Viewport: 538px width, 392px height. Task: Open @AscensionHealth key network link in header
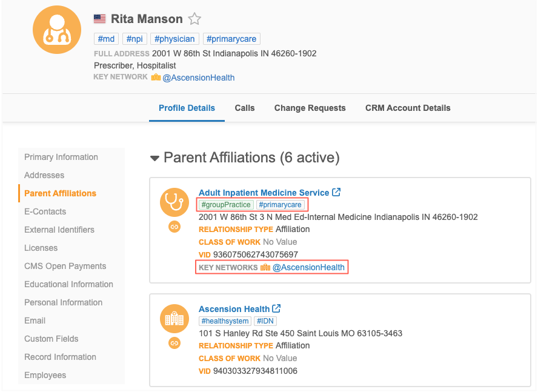tap(198, 78)
